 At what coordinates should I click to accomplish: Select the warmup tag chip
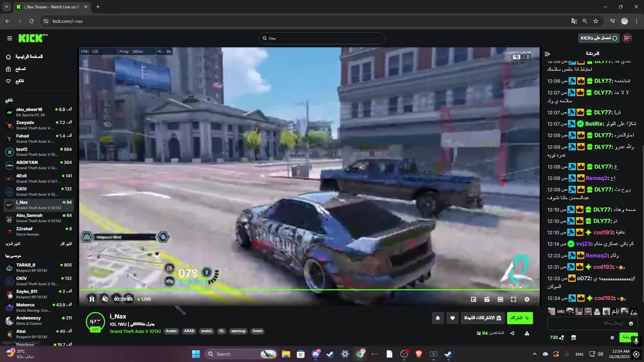pyautogui.click(x=238, y=331)
